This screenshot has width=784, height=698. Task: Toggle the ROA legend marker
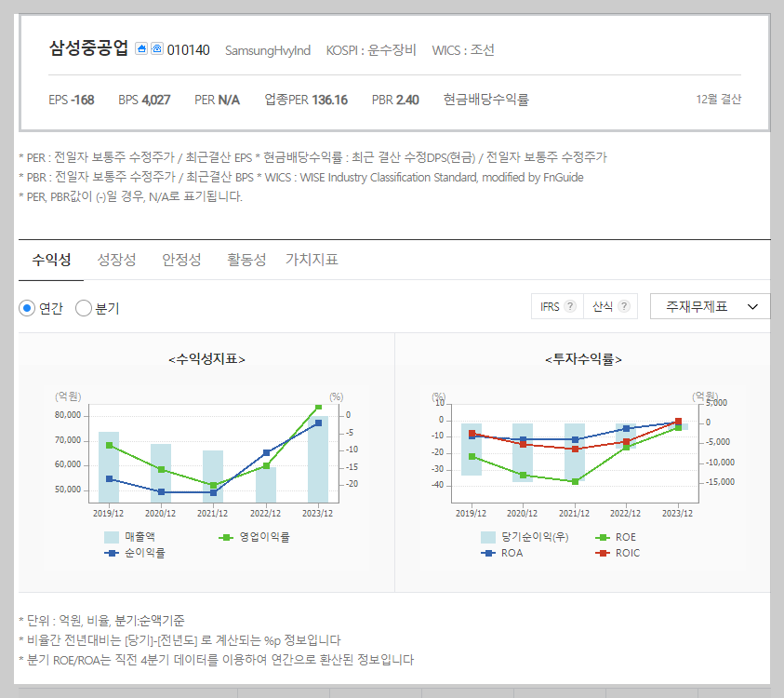(x=488, y=554)
